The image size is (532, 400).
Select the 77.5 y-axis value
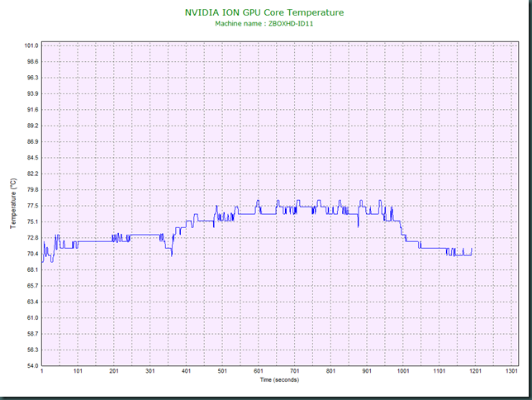(32, 206)
